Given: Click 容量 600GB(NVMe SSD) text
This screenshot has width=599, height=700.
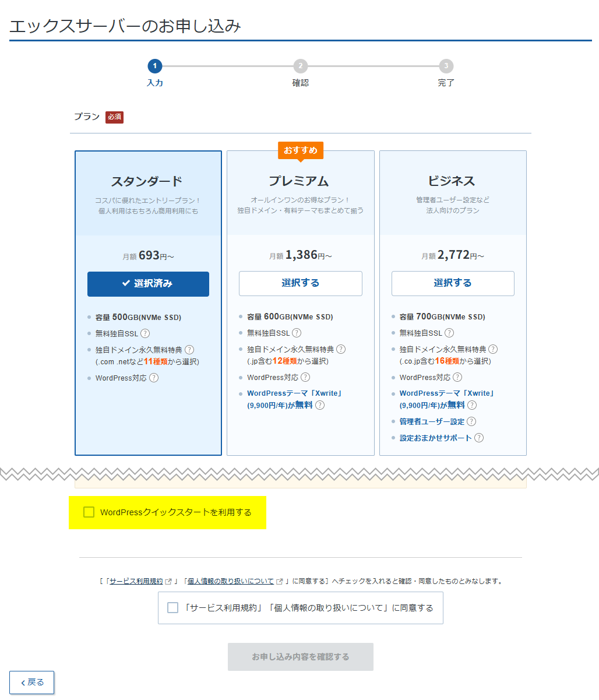Looking at the screenshot, I should coord(290,317).
